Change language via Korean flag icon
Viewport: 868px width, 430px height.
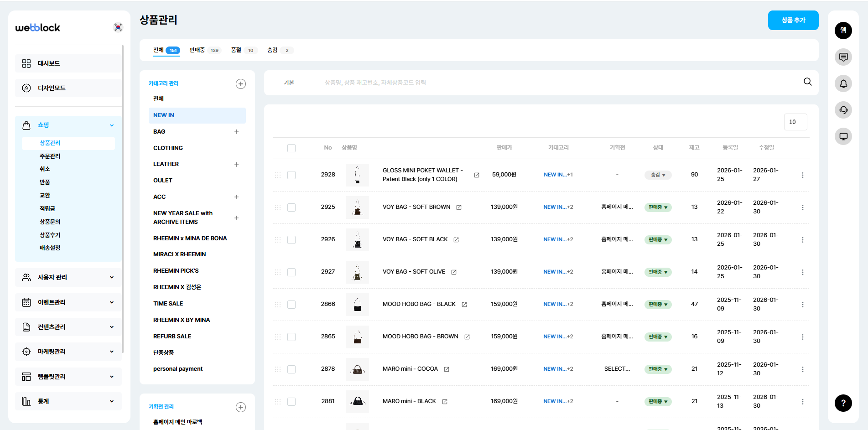pyautogui.click(x=118, y=27)
